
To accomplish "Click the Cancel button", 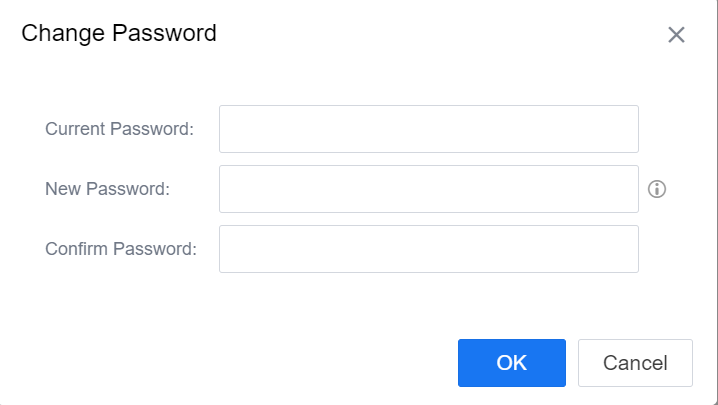I will [635, 363].
